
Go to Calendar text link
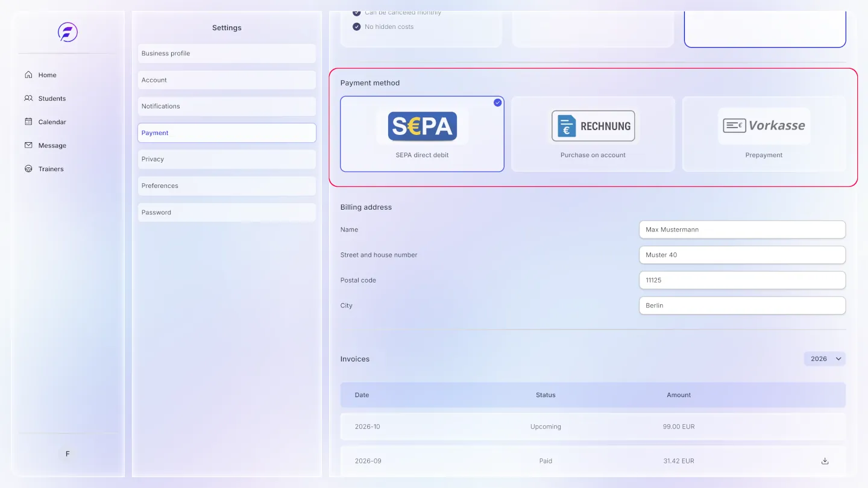click(52, 122)
